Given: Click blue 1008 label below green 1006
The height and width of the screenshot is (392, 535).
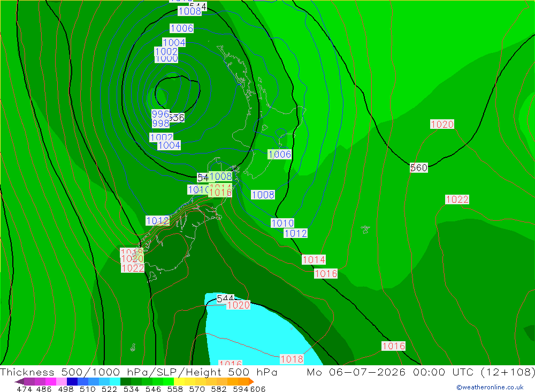Looking at the screenshot, I should (x=263, y=195).
